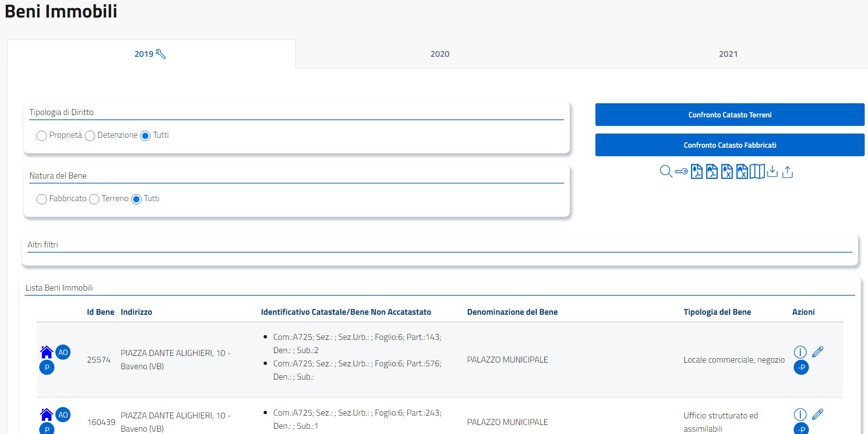This screenshot has height=434, width=868.
Task: Export fabbricati Excel (house X icon)
Action: pos(742,171)
